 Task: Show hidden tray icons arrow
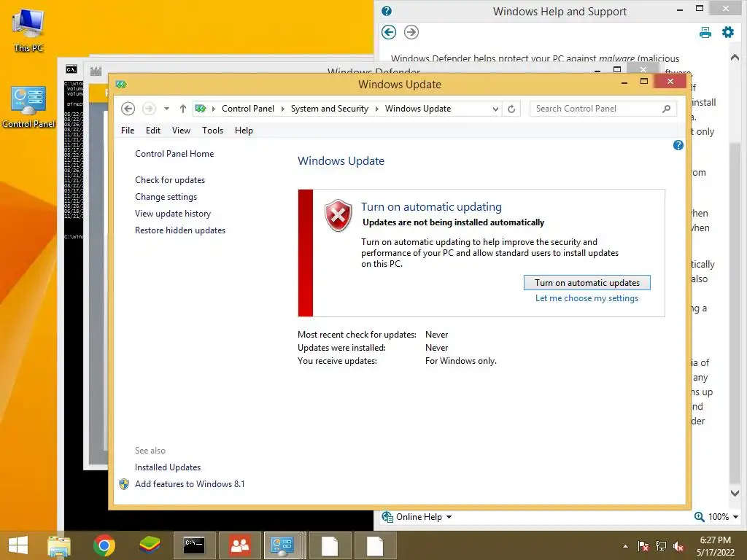coord(625,546)
